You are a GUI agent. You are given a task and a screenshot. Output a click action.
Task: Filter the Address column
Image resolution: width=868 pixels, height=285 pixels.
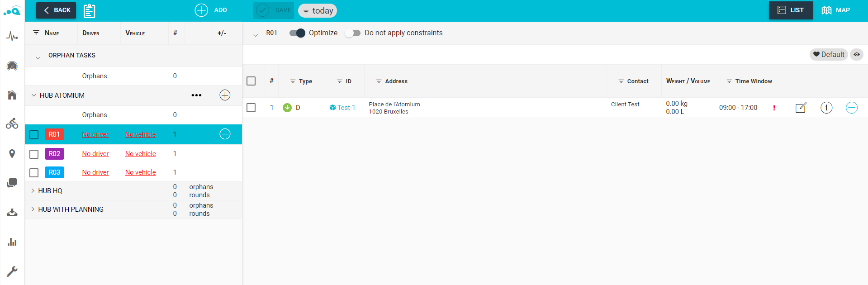click(379, 81)
